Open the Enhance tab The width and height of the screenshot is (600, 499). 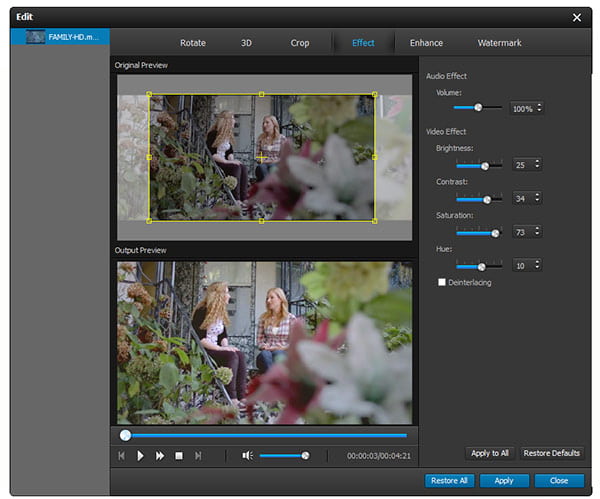[426, 43]
